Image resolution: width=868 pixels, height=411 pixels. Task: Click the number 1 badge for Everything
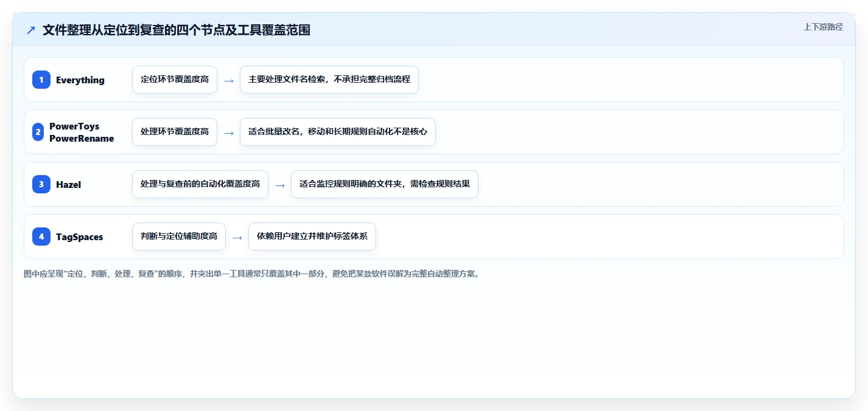(41, 80)
